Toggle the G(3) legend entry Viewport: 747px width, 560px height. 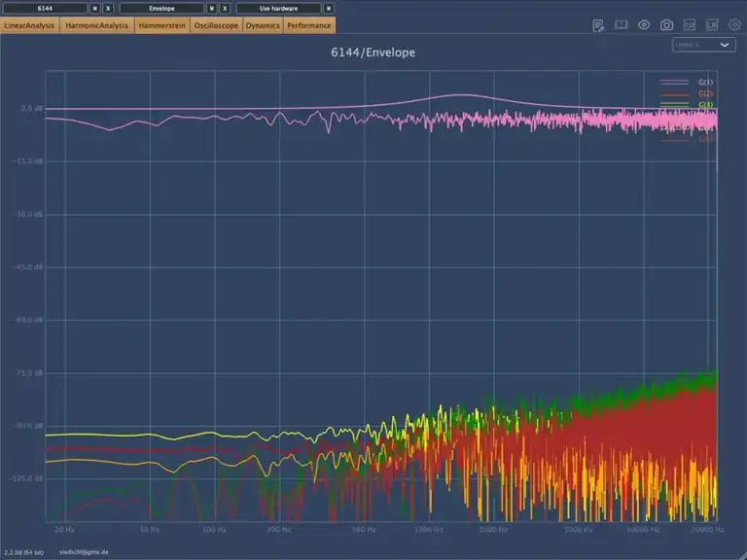pos(687,105)
